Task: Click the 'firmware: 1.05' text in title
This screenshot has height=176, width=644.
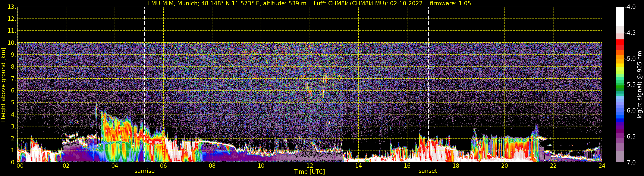Action: coord(450,3)
